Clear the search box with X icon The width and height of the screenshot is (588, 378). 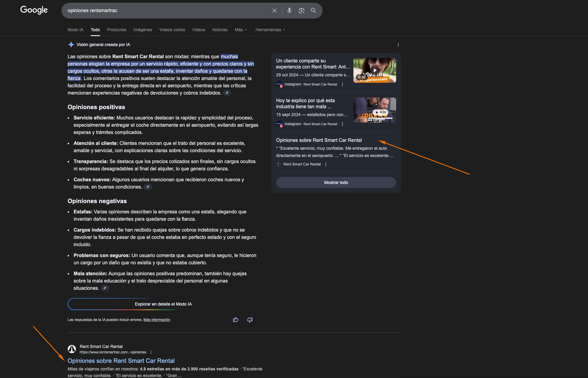[x=275, y=11]
